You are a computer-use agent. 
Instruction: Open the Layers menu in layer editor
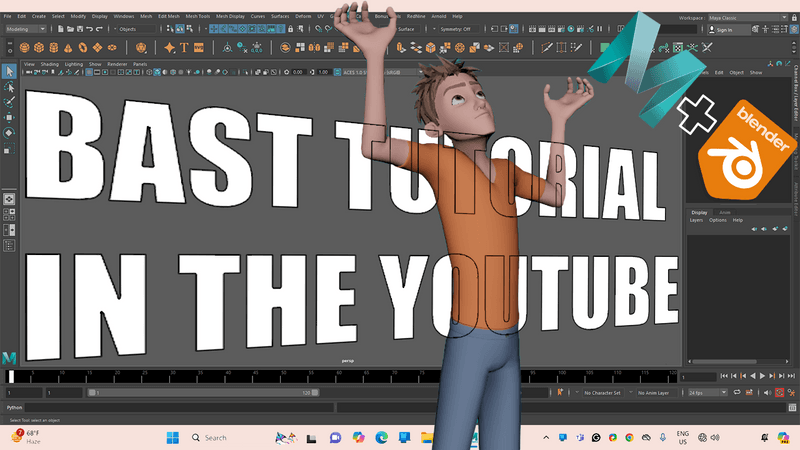tap(696, 220)
